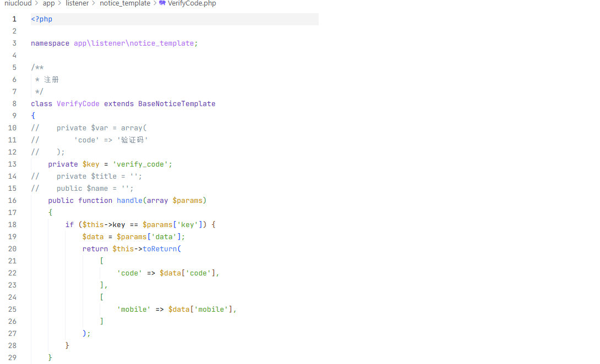This screenshot has width=600, height=364.
Task: Click the $params argument on line 16
Action: coord(188,200)
